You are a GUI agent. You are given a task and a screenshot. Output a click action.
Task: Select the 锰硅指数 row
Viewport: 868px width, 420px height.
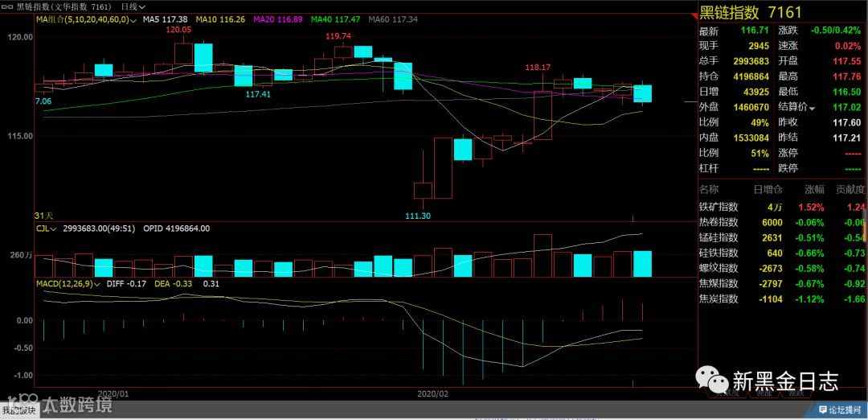pos(782,237)
